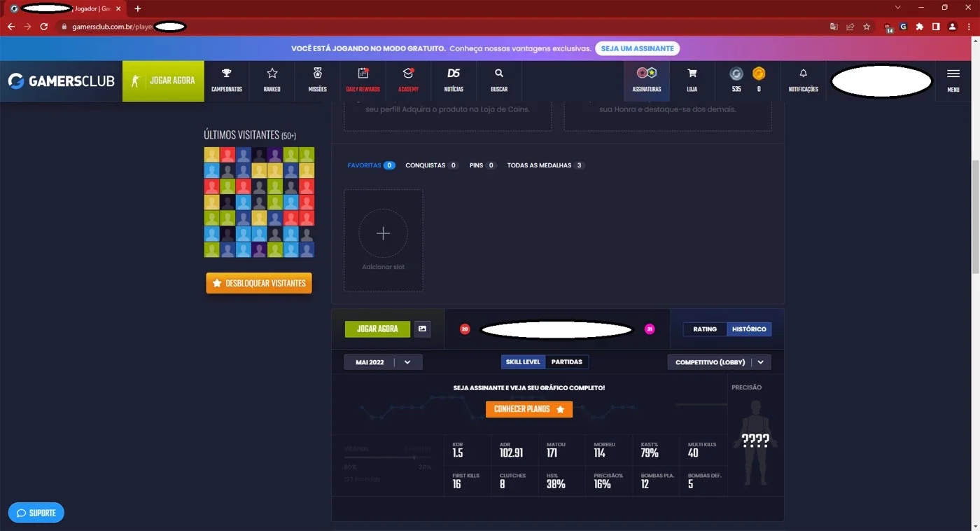Click the Multi Kills 40 stat
This screenshot has height=531, width=980.
702,450
